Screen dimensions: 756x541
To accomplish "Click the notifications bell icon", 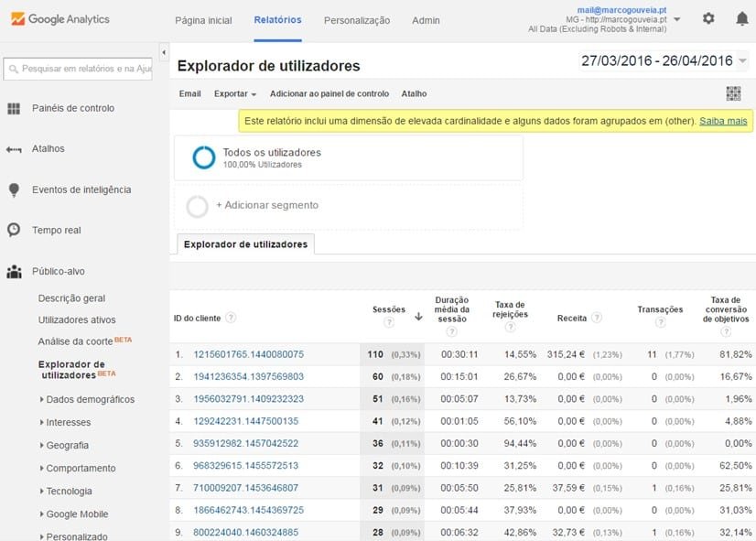I will pos(741,18).
